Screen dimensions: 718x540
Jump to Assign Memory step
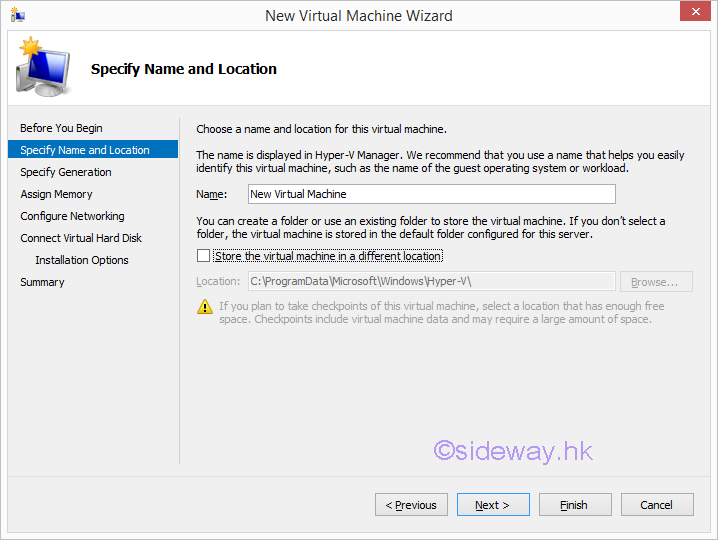56,194
